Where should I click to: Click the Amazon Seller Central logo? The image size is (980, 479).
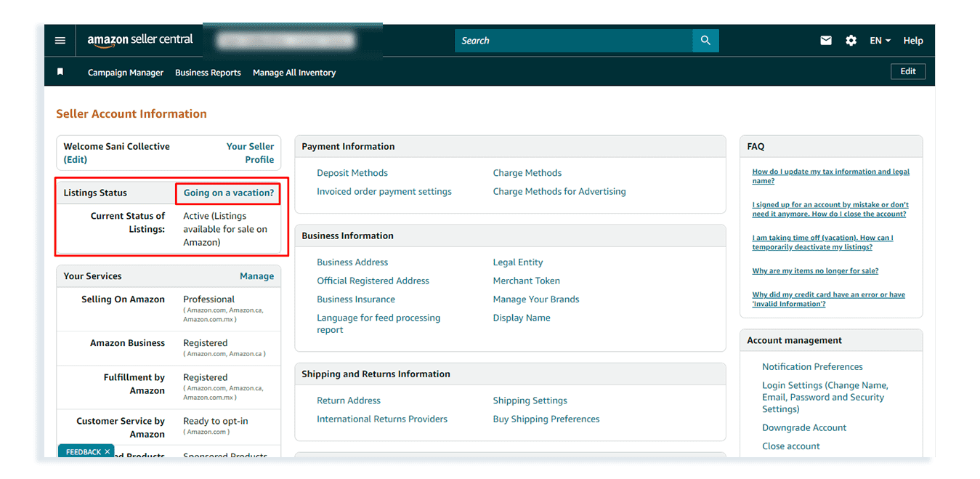139,40
